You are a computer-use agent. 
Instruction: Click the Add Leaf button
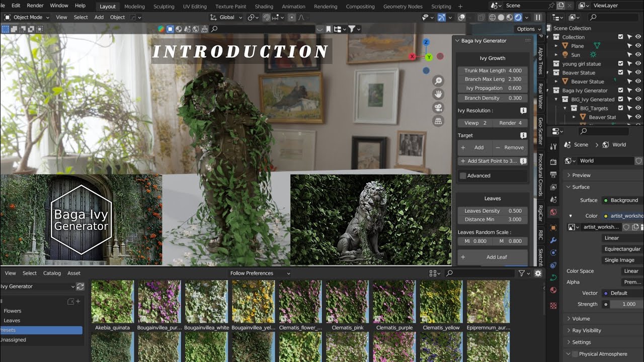tap(493, 257)
